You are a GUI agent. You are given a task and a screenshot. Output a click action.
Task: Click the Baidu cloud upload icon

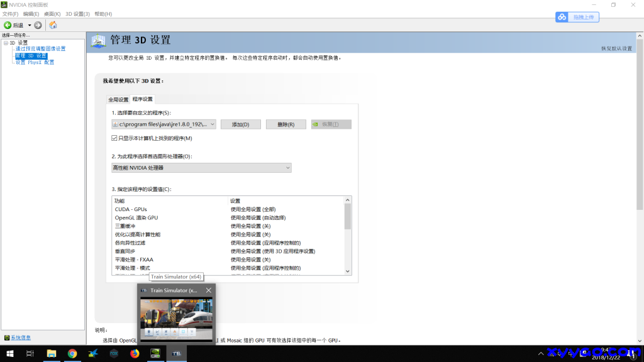pyautogui.click(x=562, y=17)
